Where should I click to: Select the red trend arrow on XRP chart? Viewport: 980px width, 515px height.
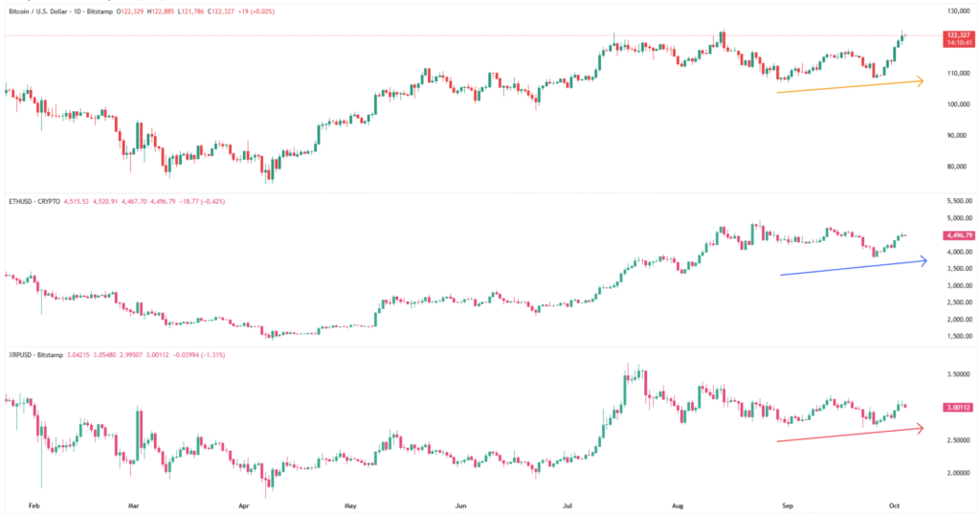coord(850,435)
